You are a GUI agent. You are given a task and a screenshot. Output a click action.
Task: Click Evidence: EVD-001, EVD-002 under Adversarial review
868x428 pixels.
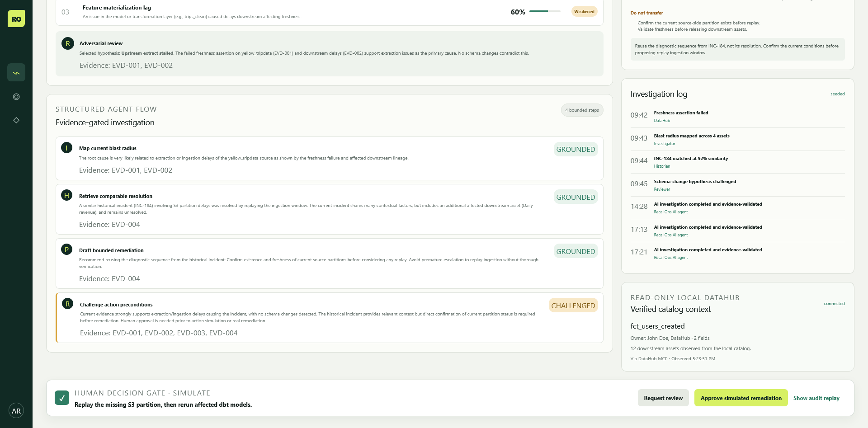tap(126, 66)
